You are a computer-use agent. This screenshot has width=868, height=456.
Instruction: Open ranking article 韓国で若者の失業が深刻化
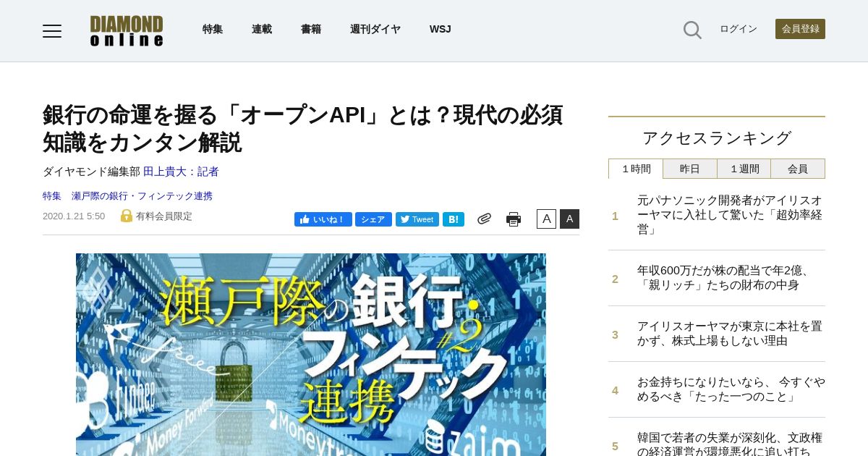pyautogui.click(x=730, y=443)
